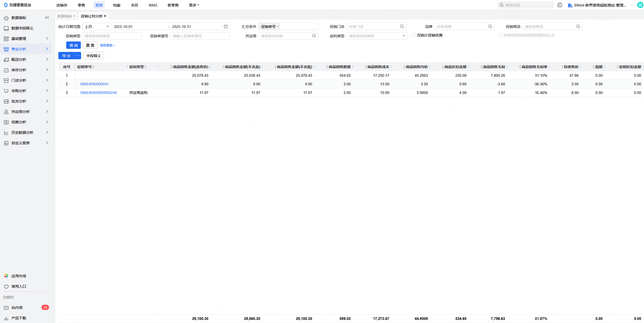Open 产品下载 in the sidebar
The width and height of the screenshot is (644, 323).
tap(19, 318)
